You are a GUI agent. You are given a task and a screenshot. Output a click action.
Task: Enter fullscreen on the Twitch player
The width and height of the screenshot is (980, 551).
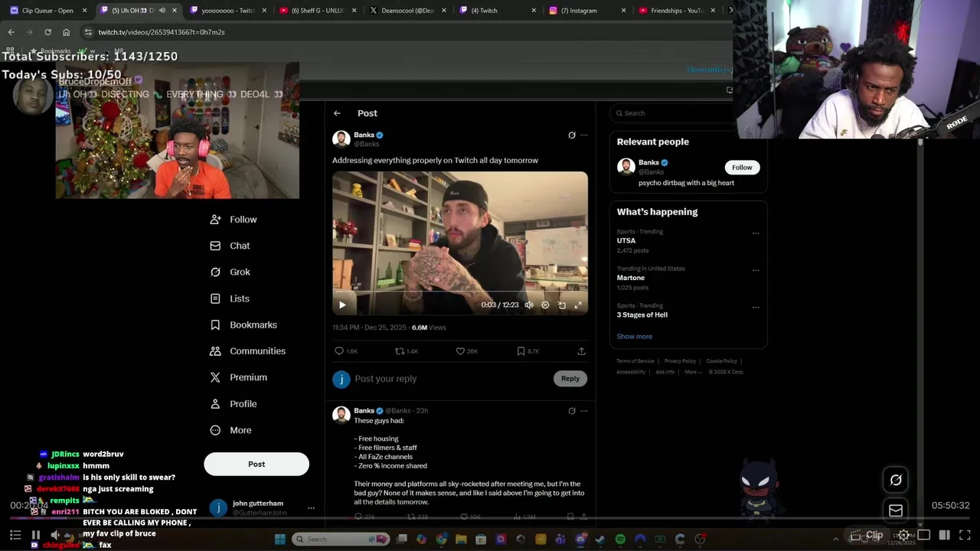[x=965, y=535]
